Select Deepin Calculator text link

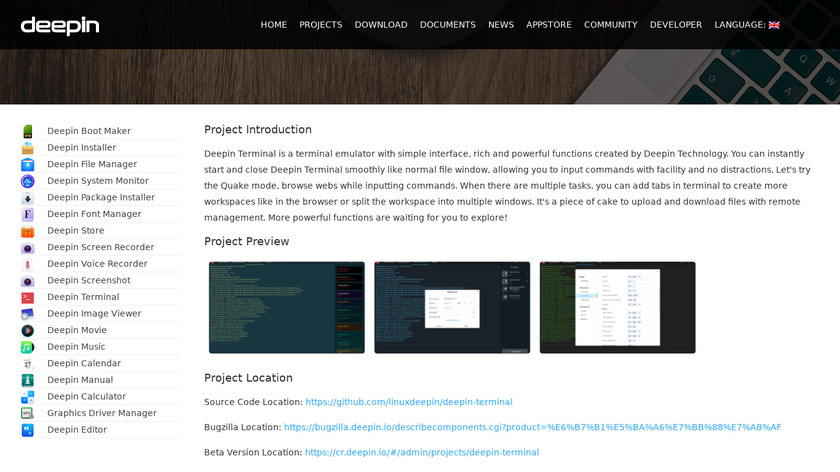pos(87,396)
